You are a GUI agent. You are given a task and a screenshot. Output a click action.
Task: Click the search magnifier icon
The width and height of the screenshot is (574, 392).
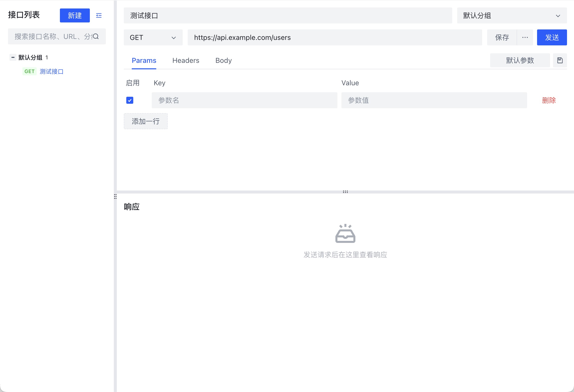(96, 36)
